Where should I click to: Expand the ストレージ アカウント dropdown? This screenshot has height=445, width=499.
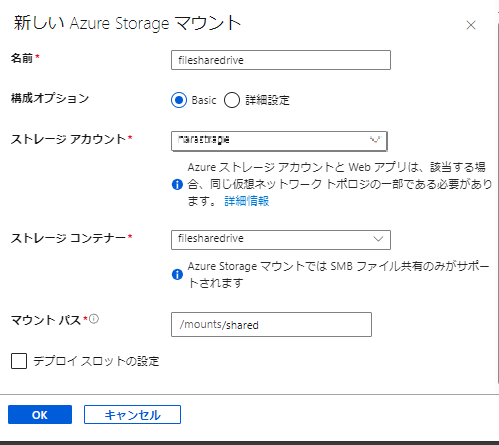tap(375, 139)
